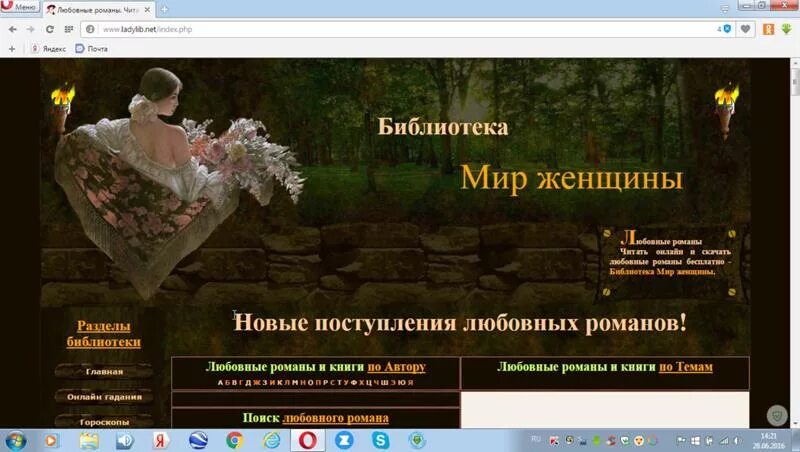Open the blue Z app in the taskbar
The image size is (800, 452).
[x=344, y=440]
